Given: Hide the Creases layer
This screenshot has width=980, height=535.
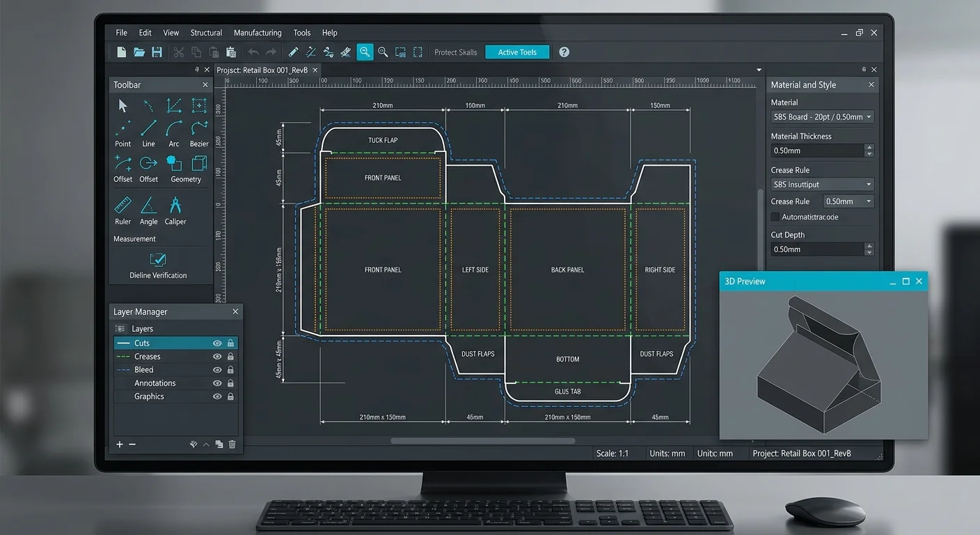Looking at the screenshot, I should click(x=216, y=356).
